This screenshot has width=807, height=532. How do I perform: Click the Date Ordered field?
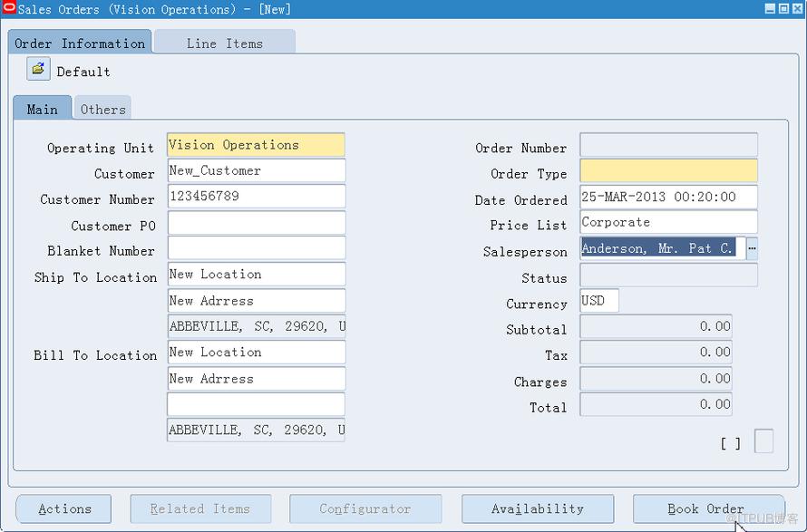(x=668, y=197)
